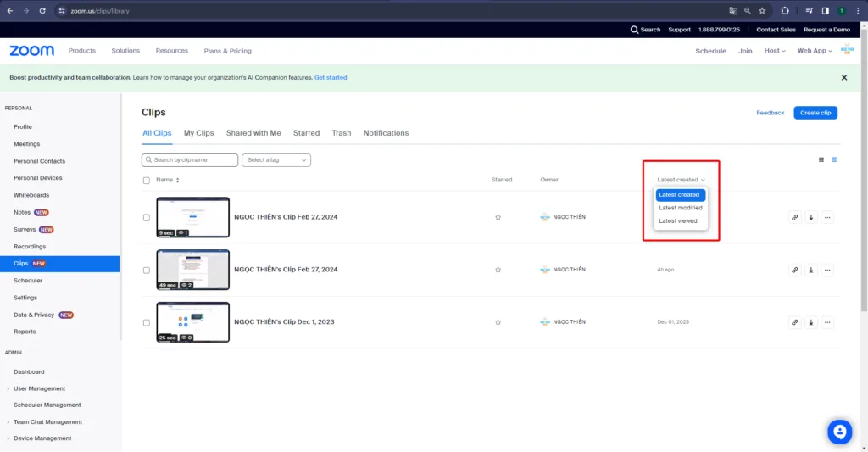
Task: Open more options for the second clip
Action: tap(827, 270)
